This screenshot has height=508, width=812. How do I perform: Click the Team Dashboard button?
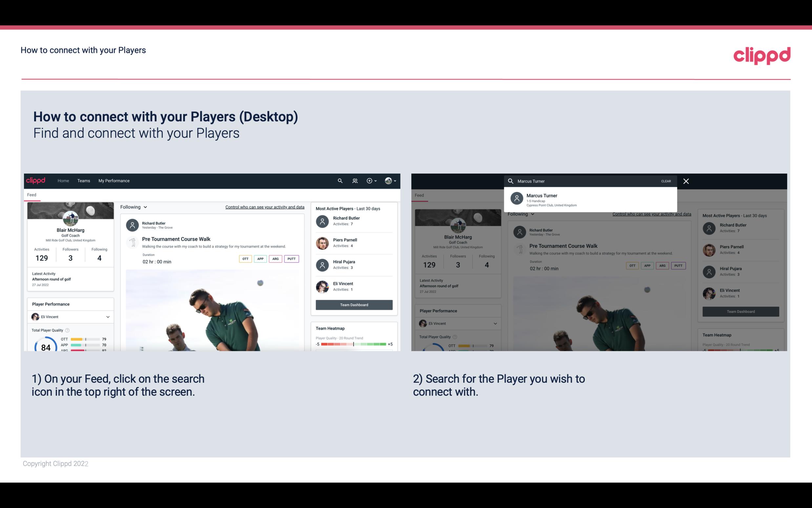354,304
